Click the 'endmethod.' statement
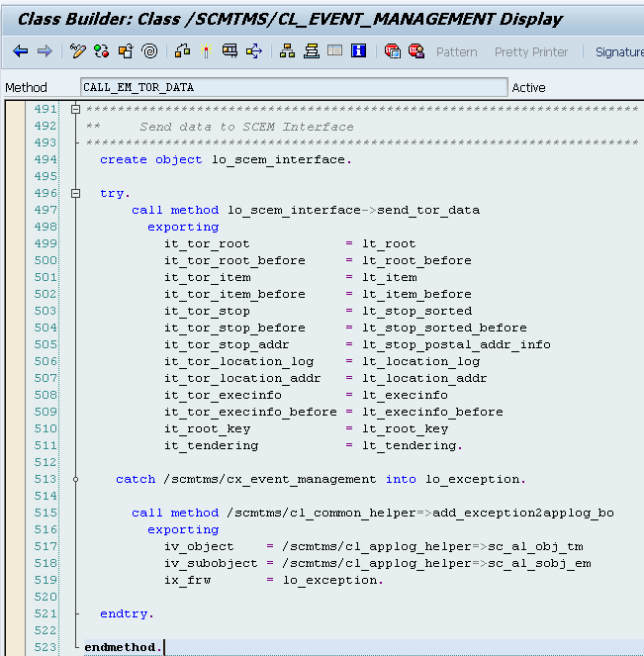Image resolution: width=644 pixels, height=656 pixels. 123,647
